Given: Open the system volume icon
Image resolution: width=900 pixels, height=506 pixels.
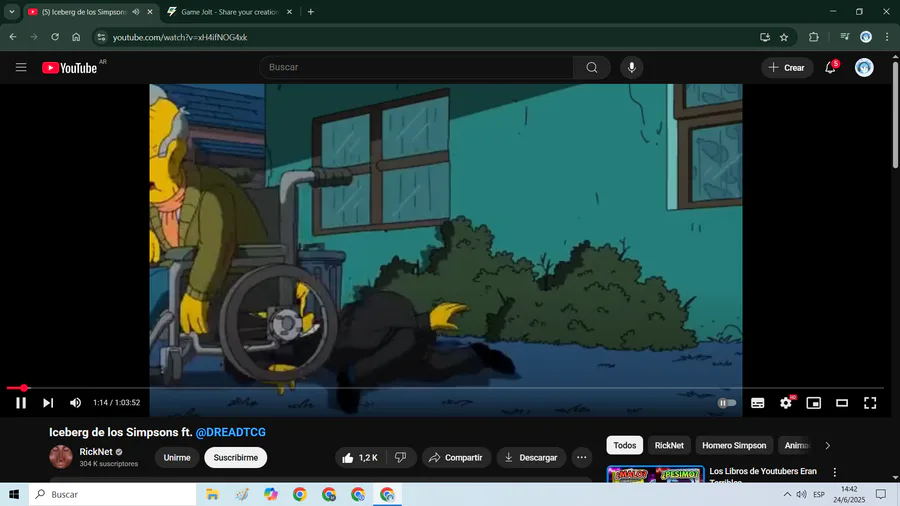Looking at the screenshot, I should point(801,494).
